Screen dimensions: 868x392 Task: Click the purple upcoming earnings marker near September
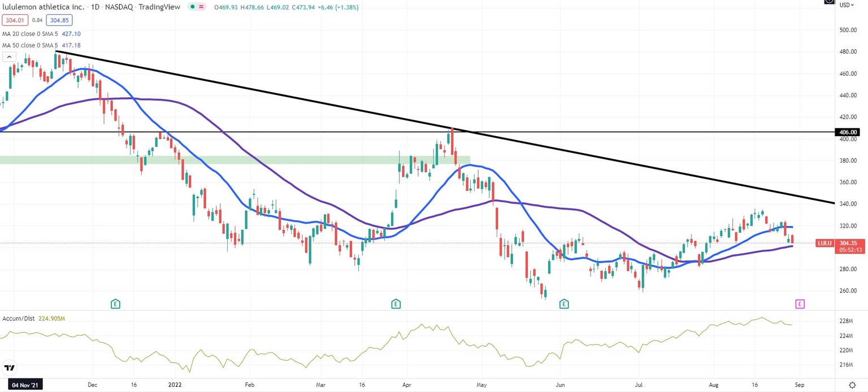point(800,304)
